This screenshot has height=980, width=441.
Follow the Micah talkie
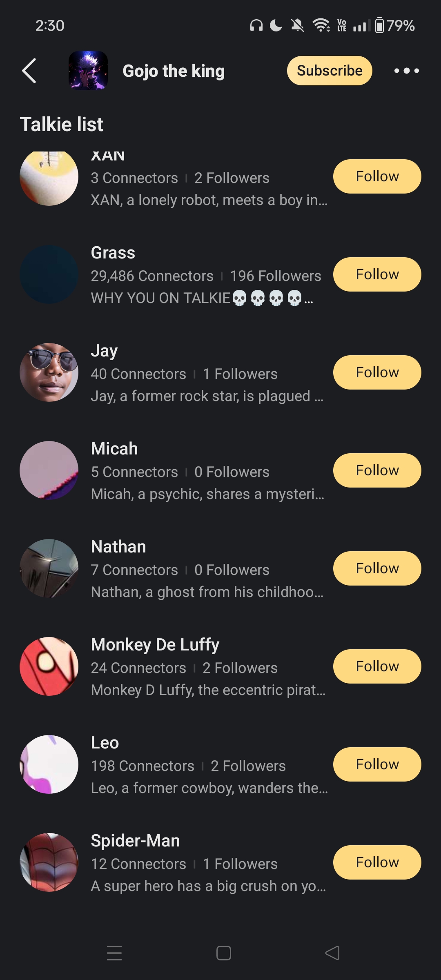pyautogui.click(x=377, y=470)
